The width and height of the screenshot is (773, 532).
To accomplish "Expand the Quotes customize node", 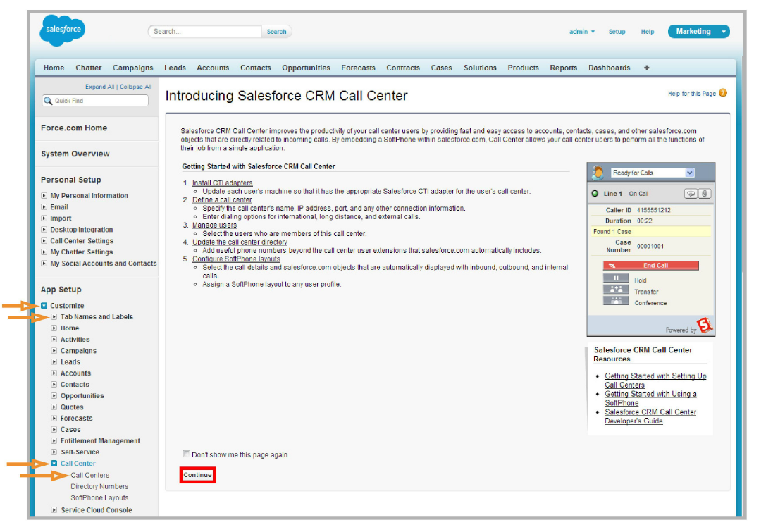I will (x=54, y=407).
